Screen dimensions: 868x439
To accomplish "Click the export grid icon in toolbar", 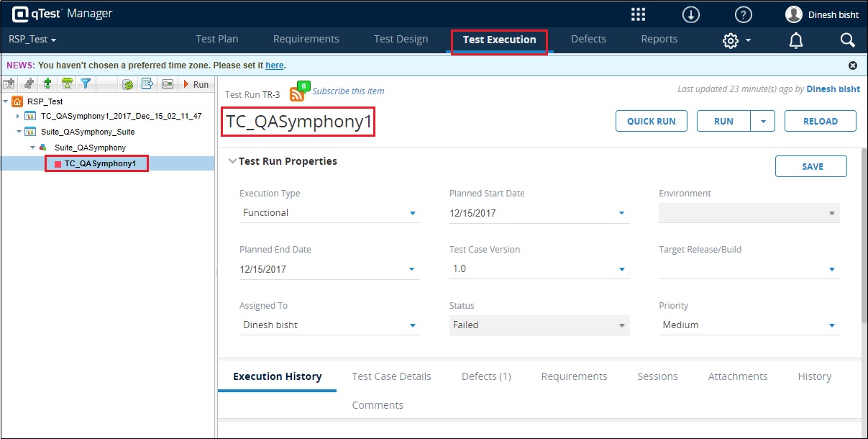I will (147, 84).
